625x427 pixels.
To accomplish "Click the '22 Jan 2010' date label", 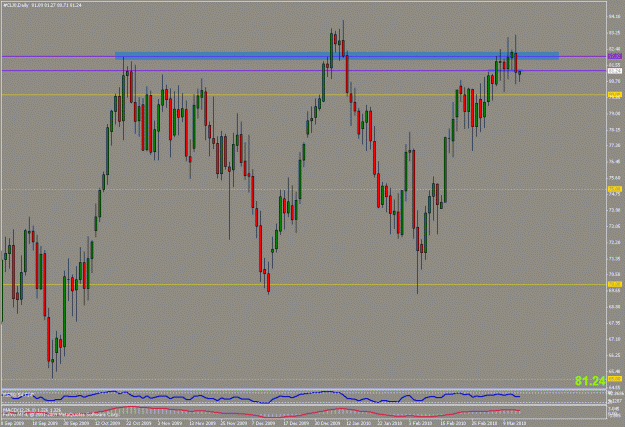I will [389, 423].
